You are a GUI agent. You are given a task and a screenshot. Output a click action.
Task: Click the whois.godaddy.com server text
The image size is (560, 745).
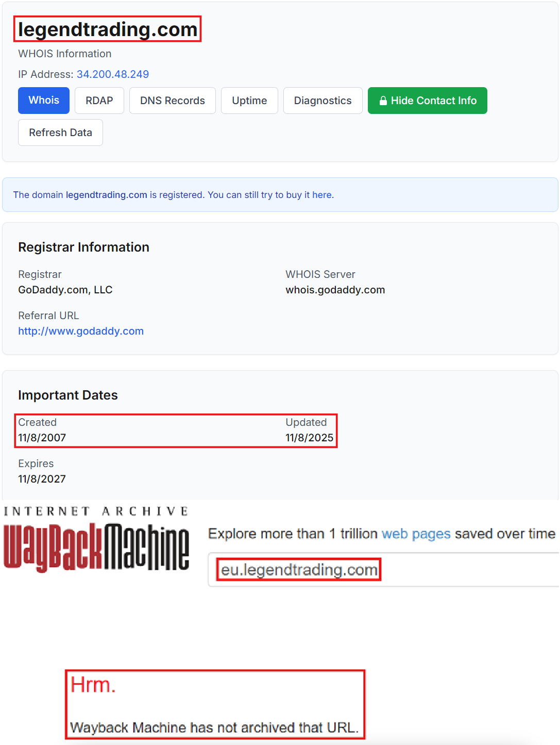[335, 290]
